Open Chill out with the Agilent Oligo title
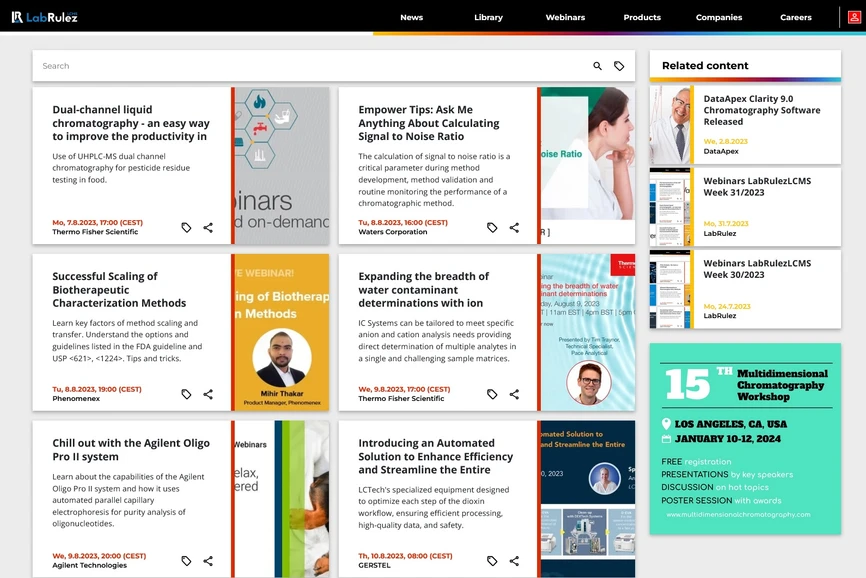The width and height of the screenshot is (866, 578). point(131,450)
